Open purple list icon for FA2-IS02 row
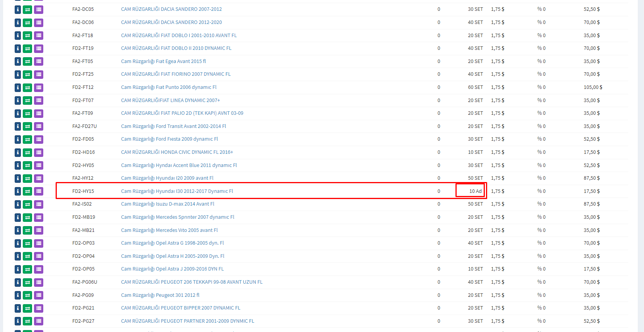Image resolution: width=644 pixels, height=332 pixels. tap(39, 204)
